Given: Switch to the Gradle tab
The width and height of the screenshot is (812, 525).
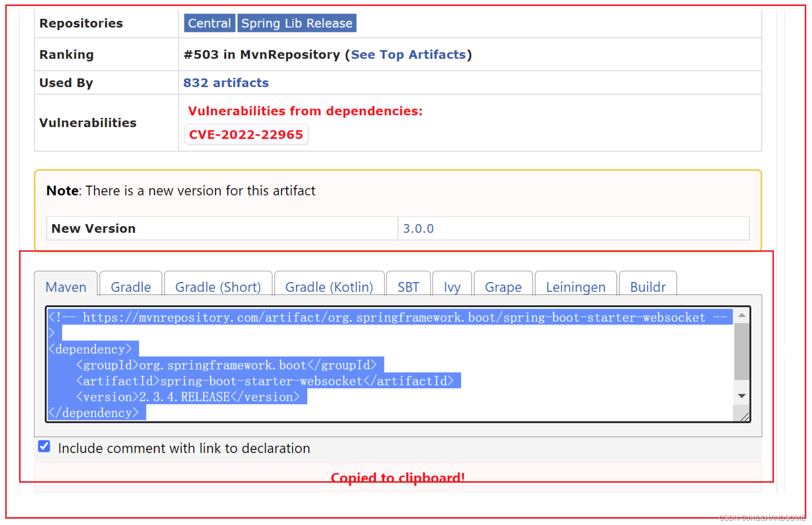Looking at the screenshot, I should 131,287.
